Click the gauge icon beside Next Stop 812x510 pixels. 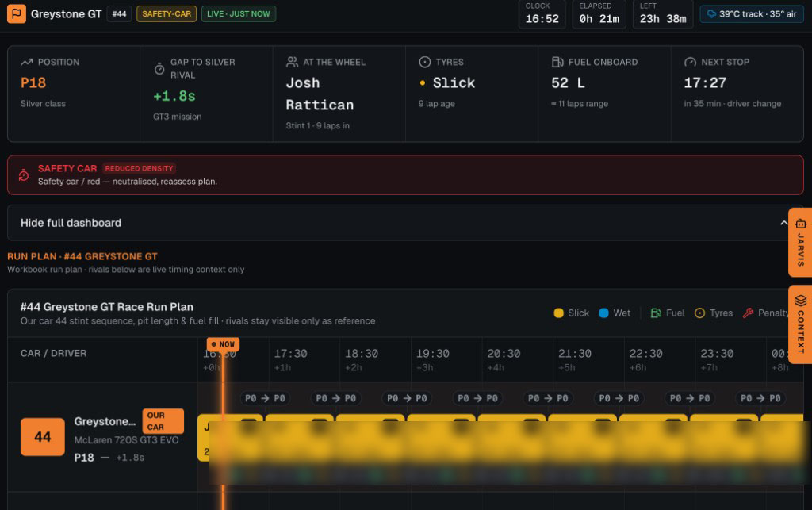coord(690,62)
